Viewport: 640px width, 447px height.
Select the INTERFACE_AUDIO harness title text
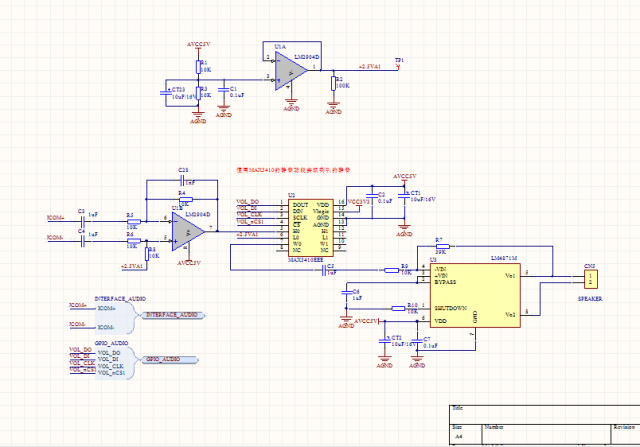click(120, 299)
